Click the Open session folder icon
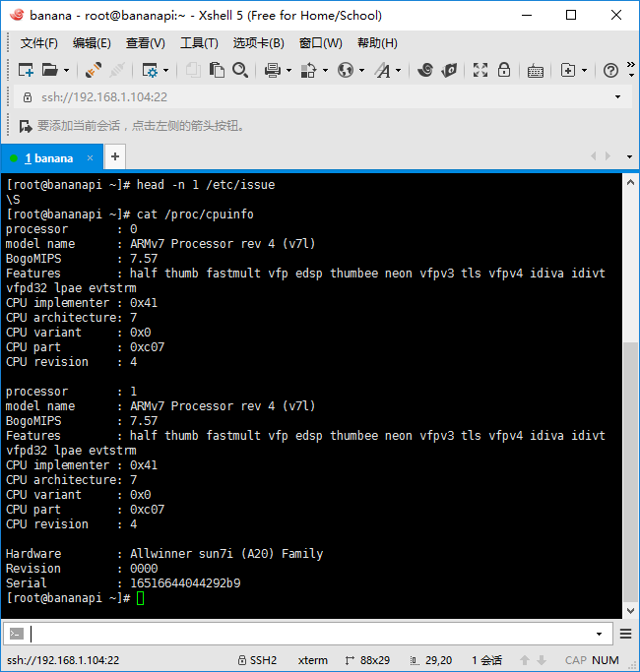 point(50,70)
